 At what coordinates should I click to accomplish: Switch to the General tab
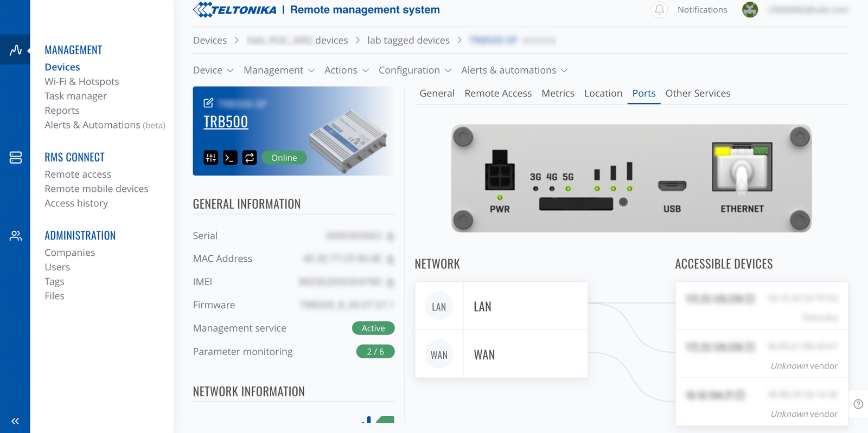pos(437,93)
